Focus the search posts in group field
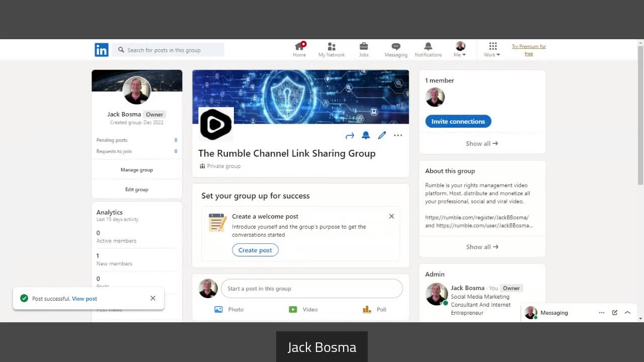 pyautogui.click(x=168, y=50)
